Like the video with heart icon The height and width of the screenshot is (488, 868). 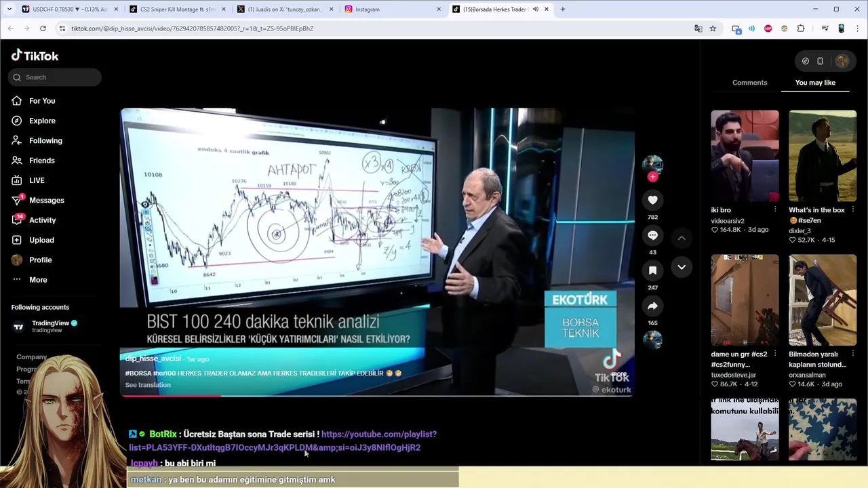point(652,200)
